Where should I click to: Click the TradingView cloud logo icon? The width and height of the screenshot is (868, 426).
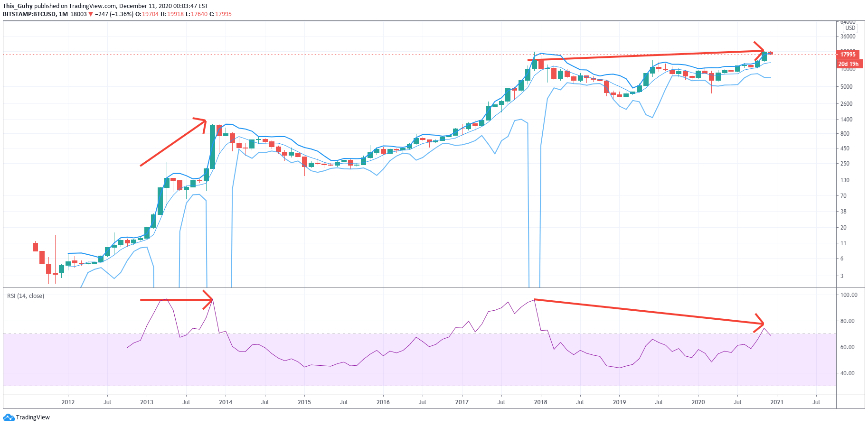point(9,417)
